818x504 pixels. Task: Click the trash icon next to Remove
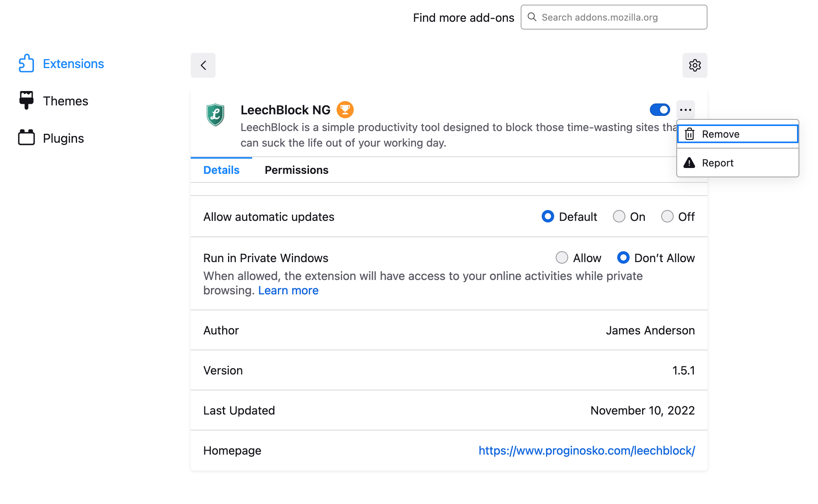click(x=690, y=134)
